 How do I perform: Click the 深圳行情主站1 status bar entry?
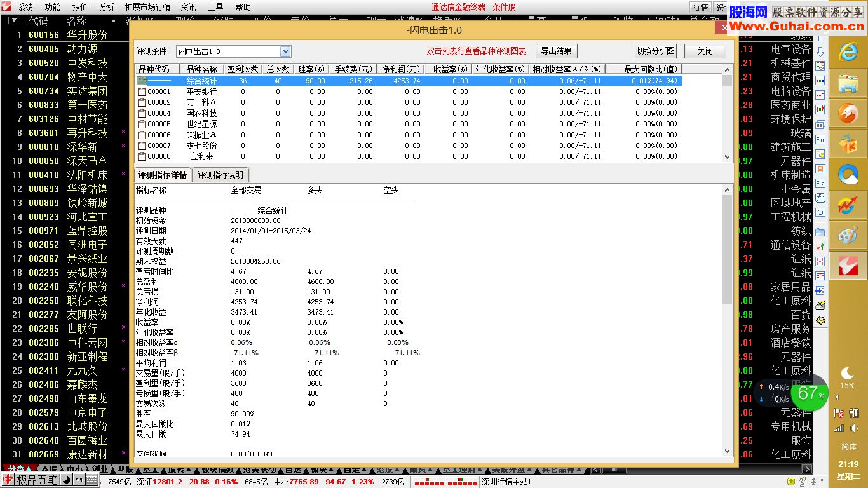click(506, 482)
